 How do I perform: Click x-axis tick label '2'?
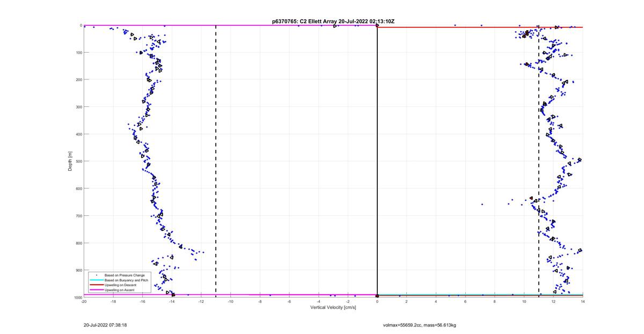(407, 302)
